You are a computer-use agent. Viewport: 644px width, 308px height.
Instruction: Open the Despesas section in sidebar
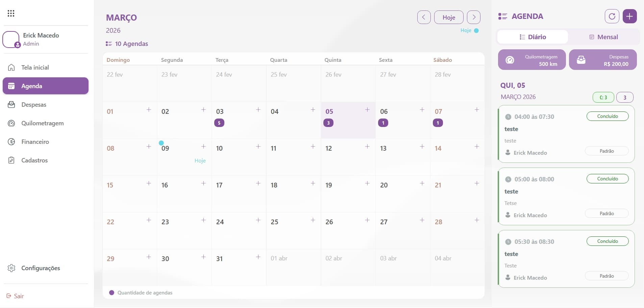(34, 104)
